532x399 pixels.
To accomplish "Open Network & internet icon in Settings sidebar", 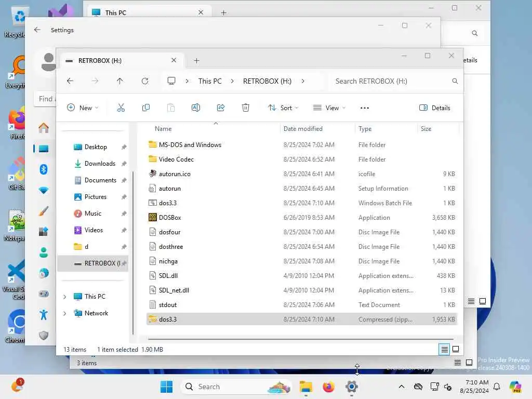I will click(44, 190).
